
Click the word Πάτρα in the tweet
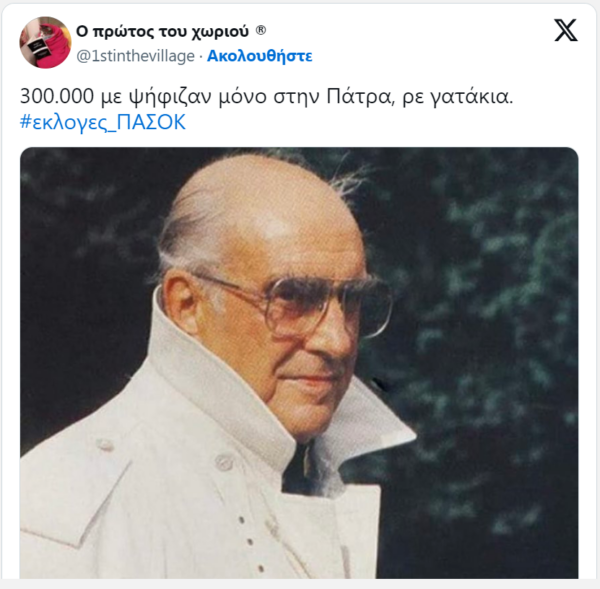tap(360, 96)
